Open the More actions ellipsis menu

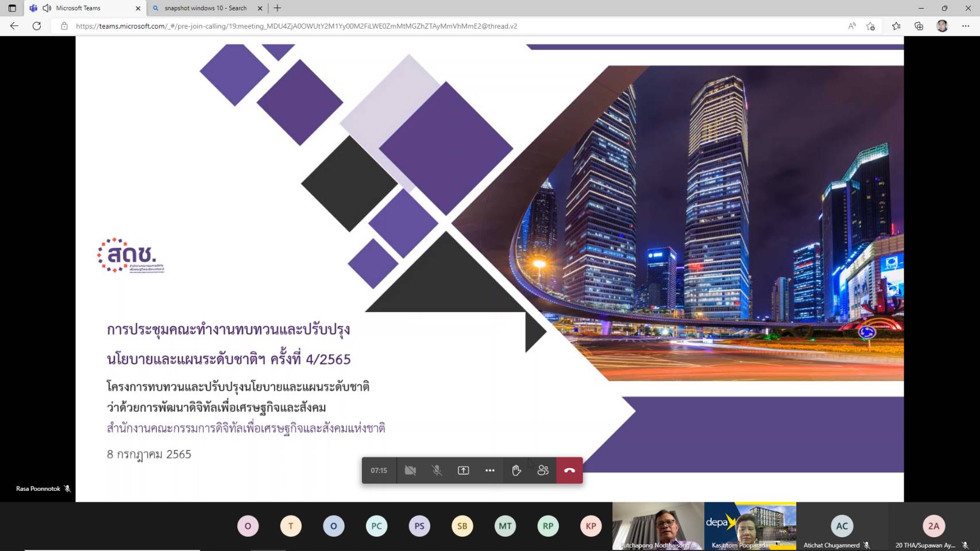coord(489,470)
